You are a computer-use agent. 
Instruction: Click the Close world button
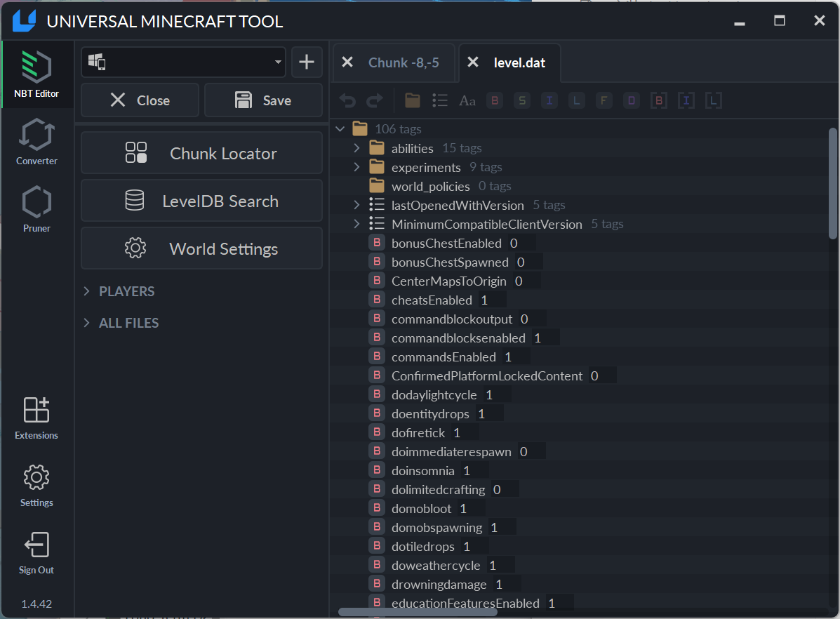point(140,100)
